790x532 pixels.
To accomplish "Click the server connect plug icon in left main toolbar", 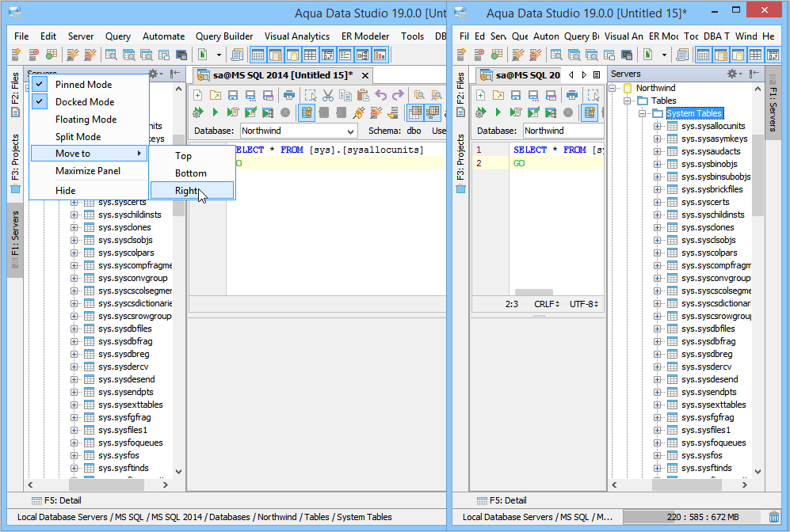I will [73, 55].
